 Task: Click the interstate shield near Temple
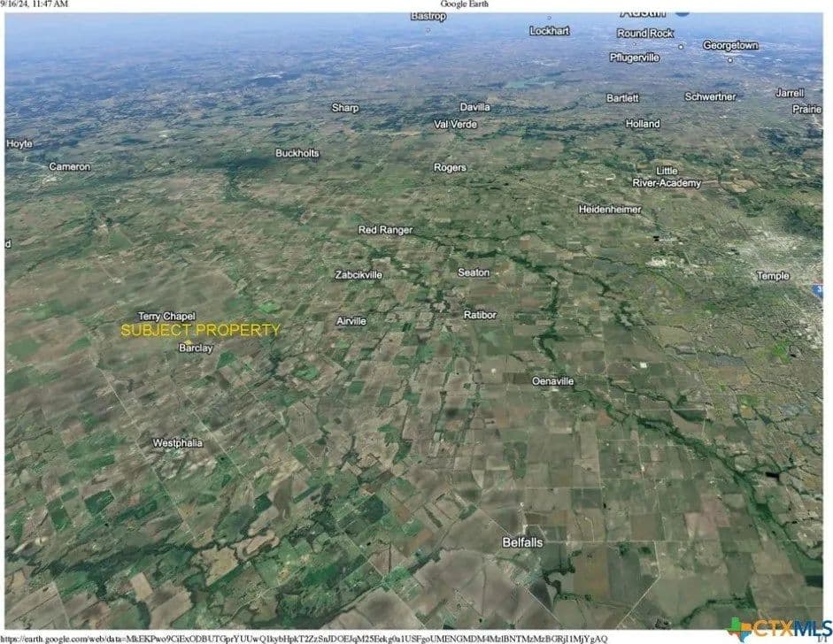[x=819, y=288]
